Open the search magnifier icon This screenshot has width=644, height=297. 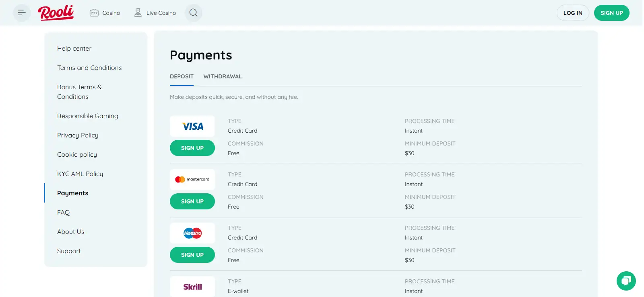click(193, 13)
